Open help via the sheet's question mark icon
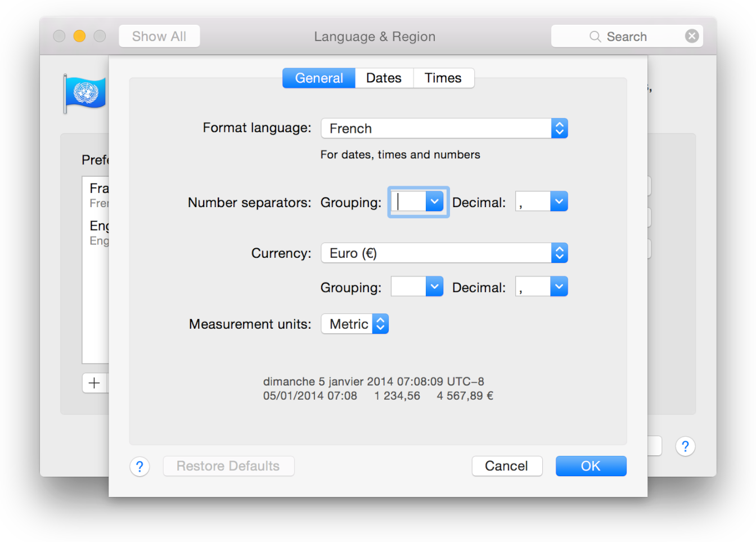This screenshot has width=756, height=542. [139, 467]
